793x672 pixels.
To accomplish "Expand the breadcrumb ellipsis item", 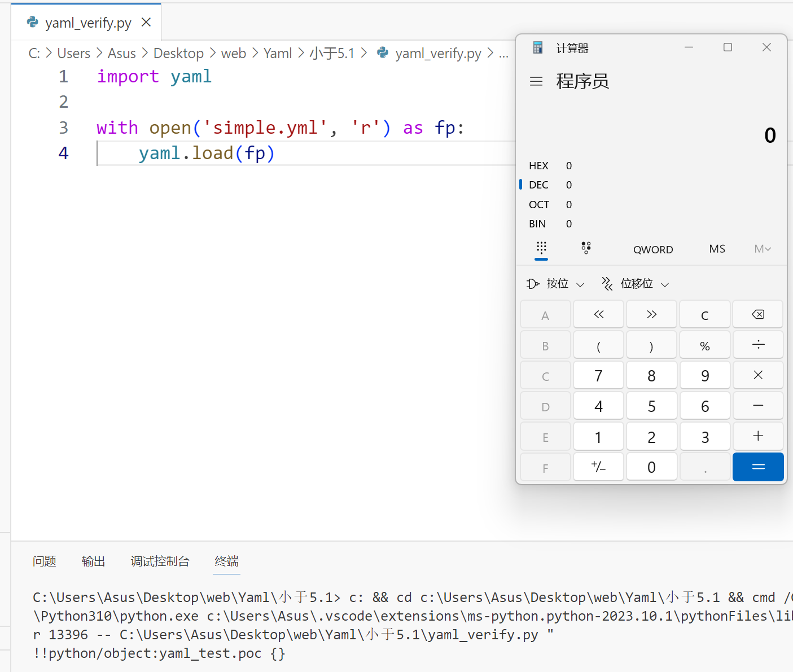I will coord(503,54).
